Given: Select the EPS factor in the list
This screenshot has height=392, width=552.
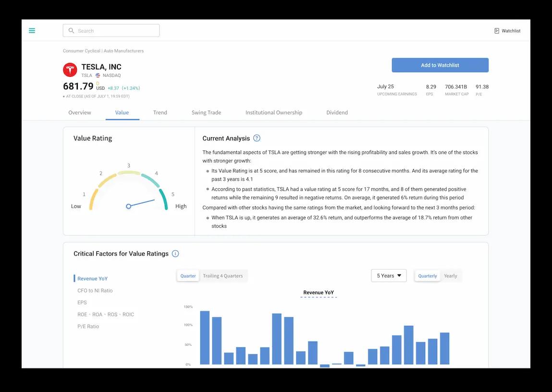Looking at the screenshot, I should (x=82, y=302).
